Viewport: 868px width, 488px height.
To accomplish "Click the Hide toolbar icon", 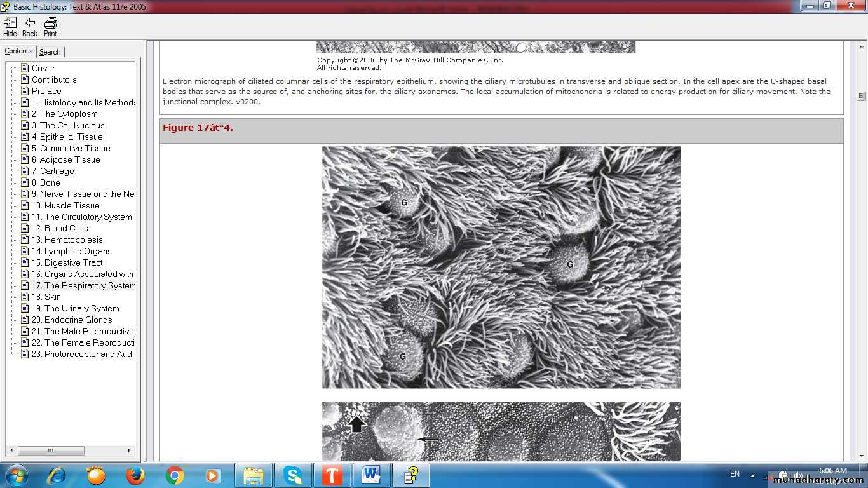I will pyautogui.click(x=10, y=26).
